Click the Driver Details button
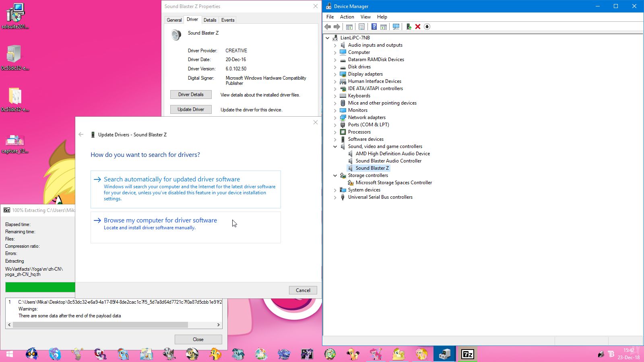Screen dimensions: 644x362 [191, 95]
